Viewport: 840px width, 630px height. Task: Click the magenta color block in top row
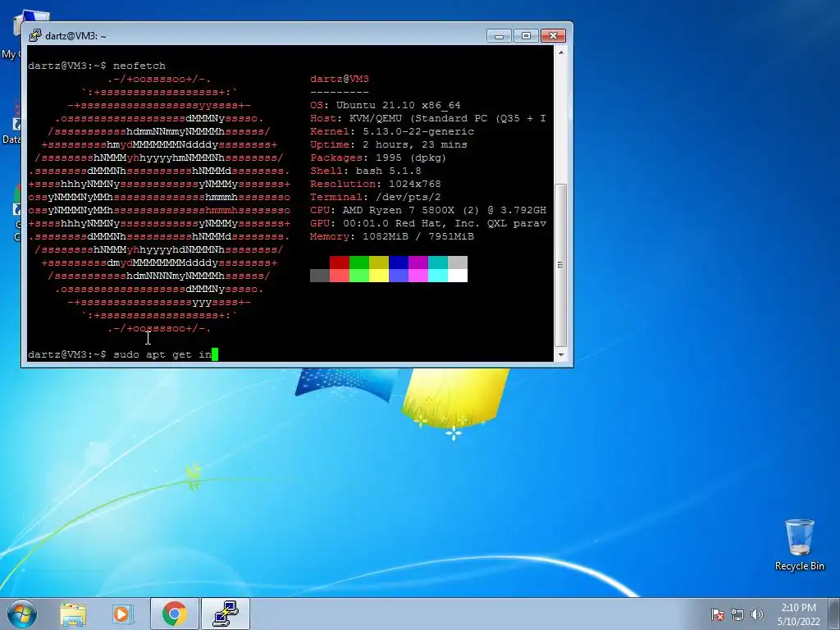(x=418, y=262)
